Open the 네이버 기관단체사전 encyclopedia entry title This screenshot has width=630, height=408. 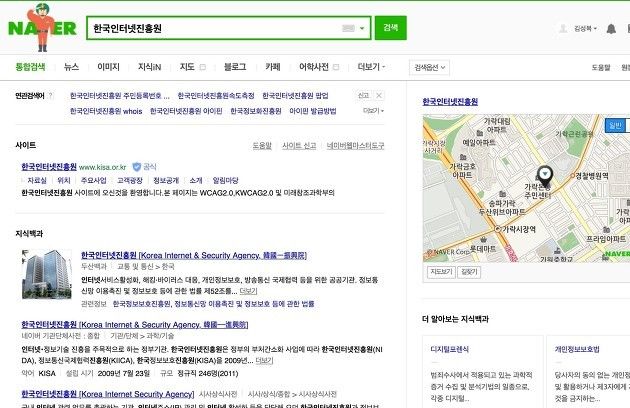coord(135,325)
